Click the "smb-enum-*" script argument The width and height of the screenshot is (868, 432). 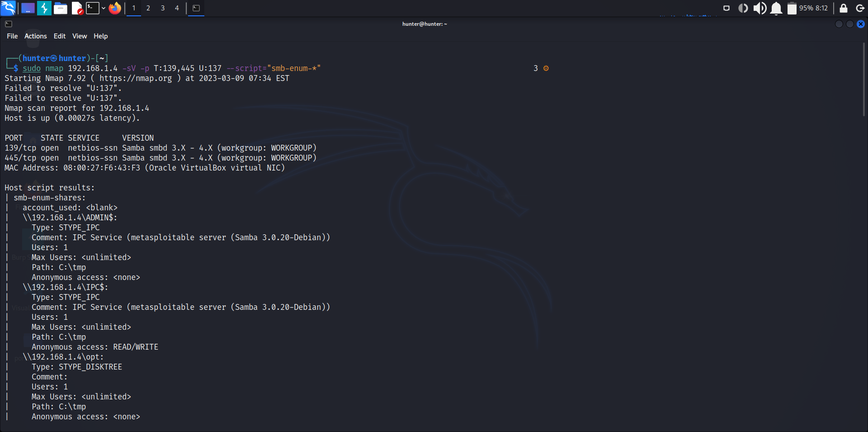point(294,68)
